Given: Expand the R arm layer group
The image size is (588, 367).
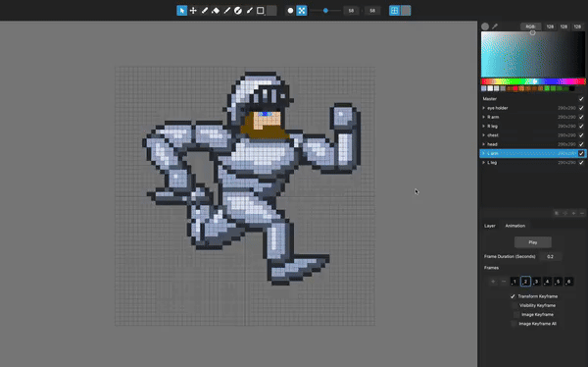Looking at the screenshot, I should point(484,117).
